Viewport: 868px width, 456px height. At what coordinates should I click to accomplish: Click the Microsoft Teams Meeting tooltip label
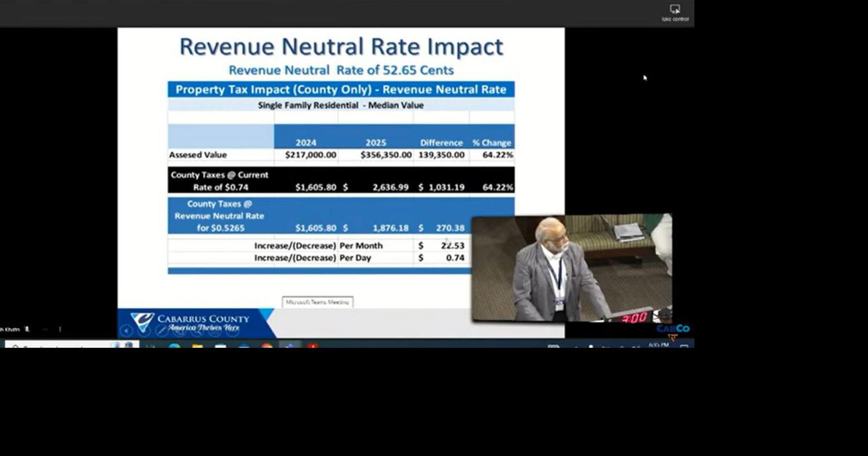[x=318, y=302]
